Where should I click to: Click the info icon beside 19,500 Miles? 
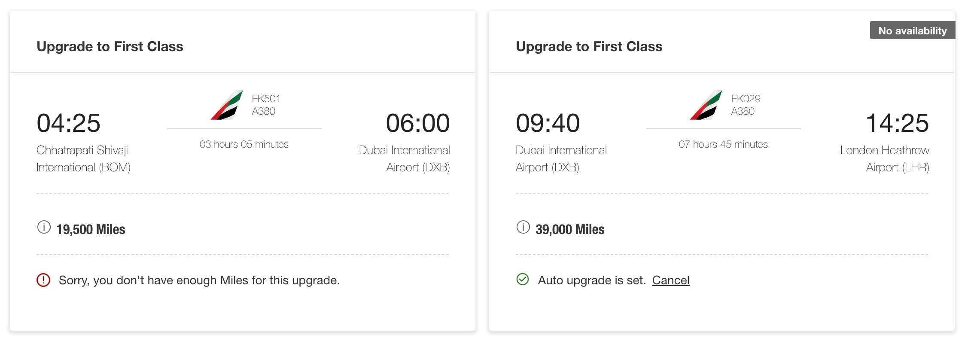[x=44, y=227]
